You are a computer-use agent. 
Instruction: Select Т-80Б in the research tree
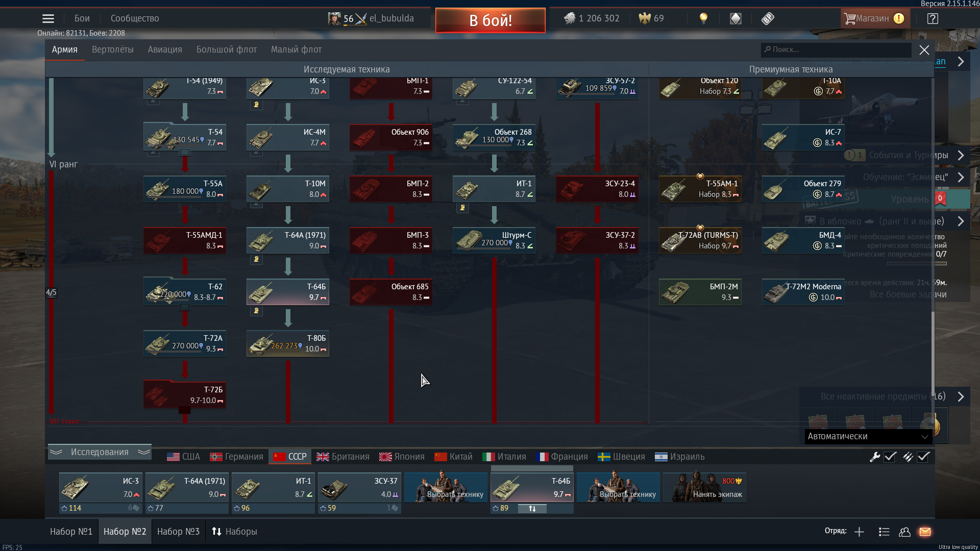click(x=288, y=343)
